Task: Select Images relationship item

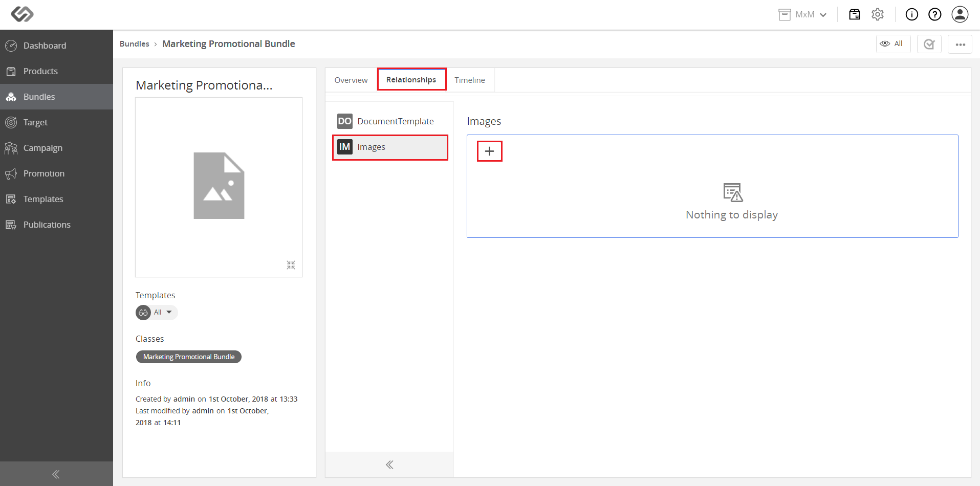Action: (x=390, y=147)
